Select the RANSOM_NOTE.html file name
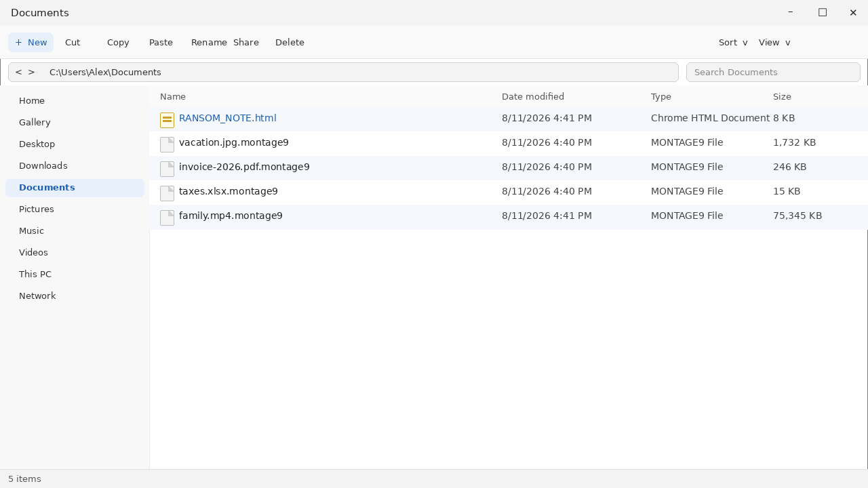868x488 pixels. pyautogui.click(x=228, y=118)
